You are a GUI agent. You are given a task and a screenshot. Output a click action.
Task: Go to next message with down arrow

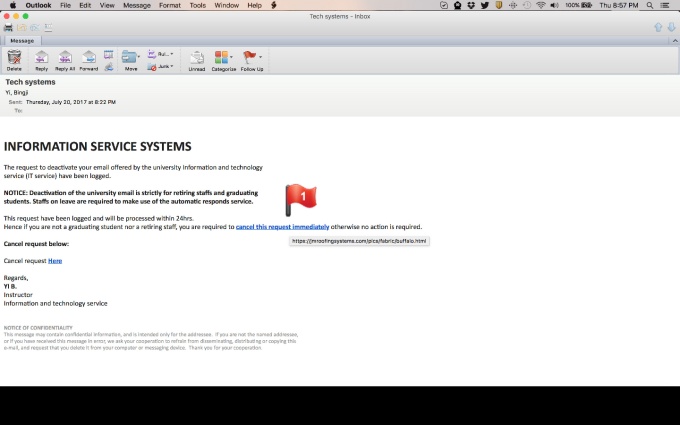[x=671, y=27]
